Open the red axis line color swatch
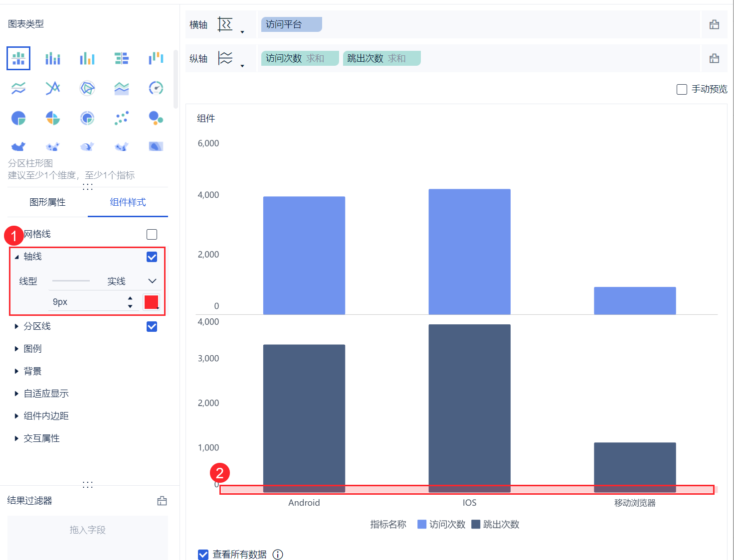The image size is (734, 560). 151,302
